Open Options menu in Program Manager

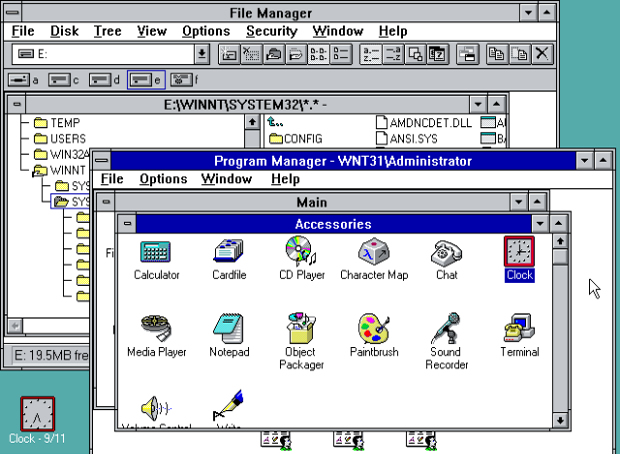163,179
